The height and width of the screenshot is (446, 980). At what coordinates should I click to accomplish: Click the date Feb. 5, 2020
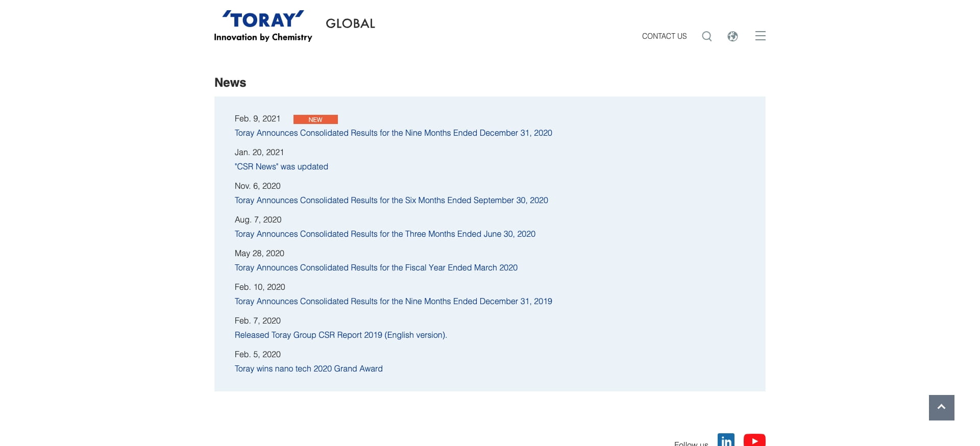click(258, 354)
